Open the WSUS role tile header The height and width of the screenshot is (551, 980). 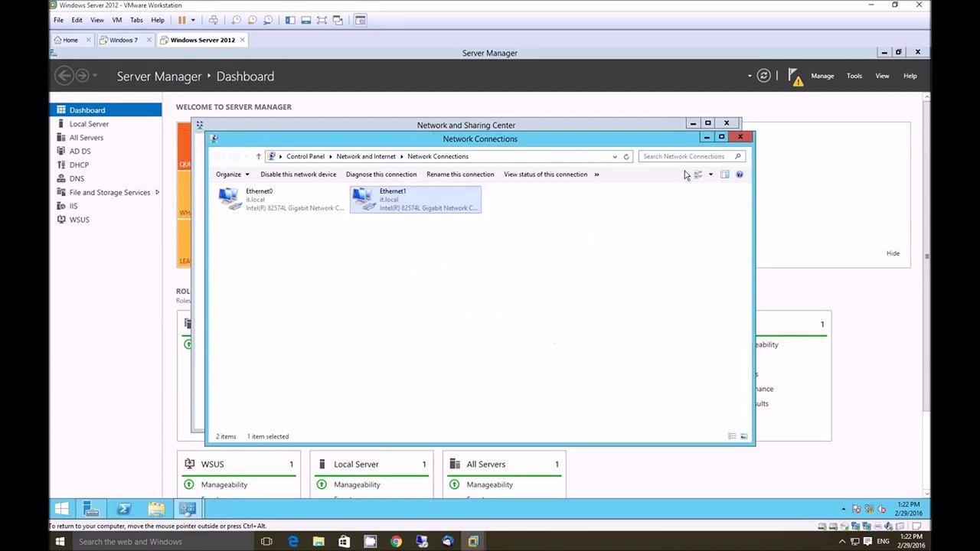pyautogui.click(x=240, y=464)
